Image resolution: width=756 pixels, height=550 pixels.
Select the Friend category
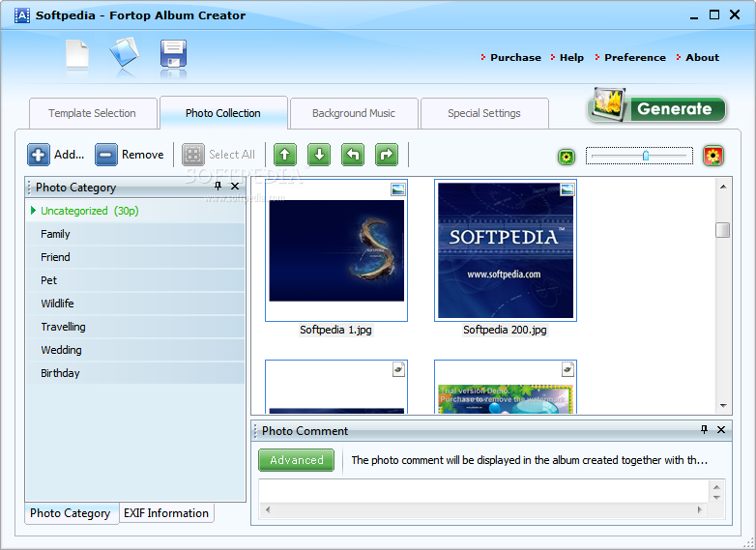click(x=137, y=257)
